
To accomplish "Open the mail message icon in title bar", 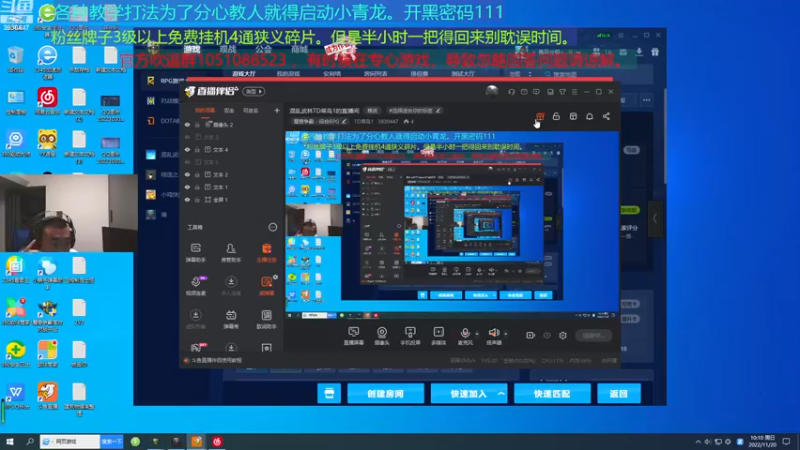I will 524,92.
